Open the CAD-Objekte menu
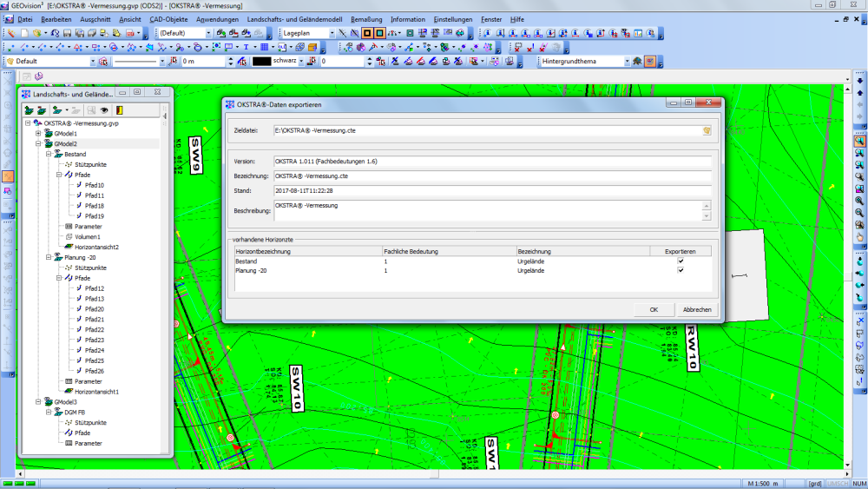Screen dimensions: 868x489 tap(168, 19)
